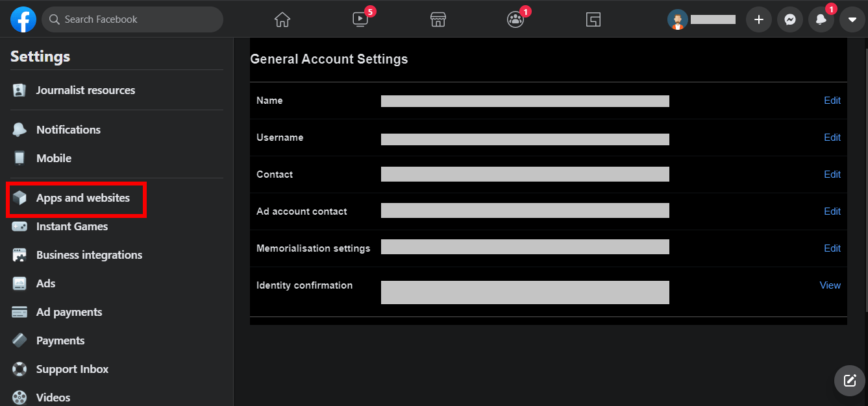
Task: Open Messenger from the top bar
Action: (x=789, y=19)
